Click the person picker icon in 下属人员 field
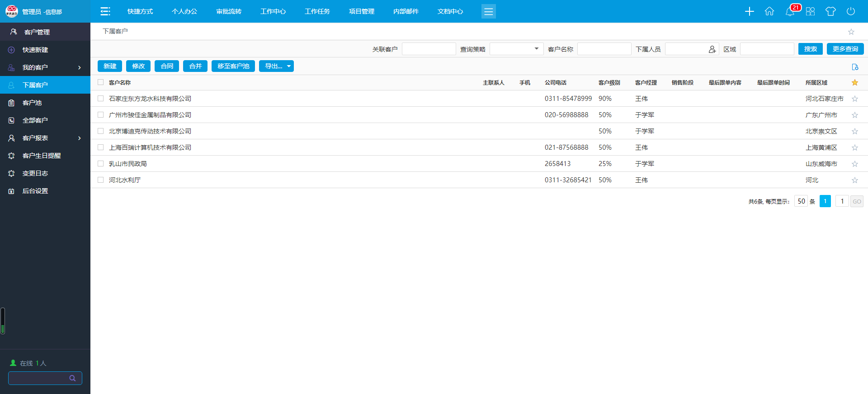868x394 pixels. pyautogui.click(x=712, y=49)
